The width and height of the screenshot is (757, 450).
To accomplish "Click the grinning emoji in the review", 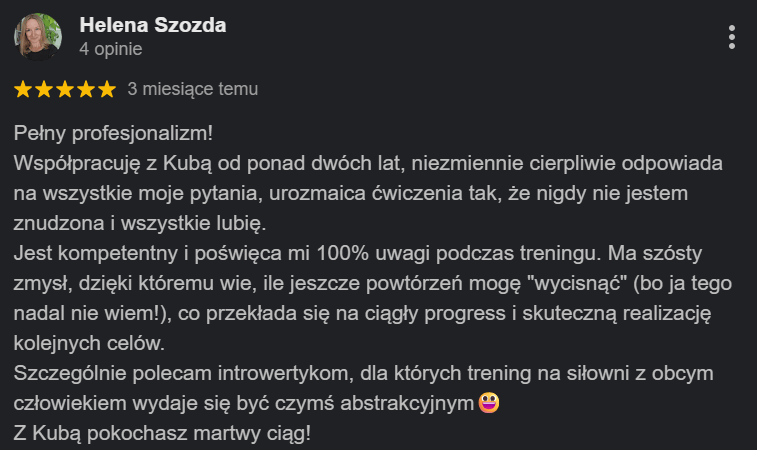I will (x=489, y=403).
